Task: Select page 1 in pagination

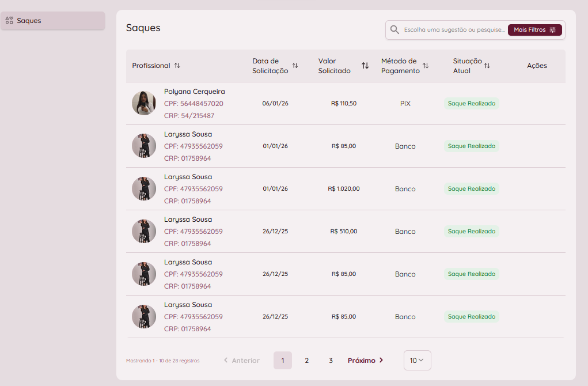Action: point(283,361)
